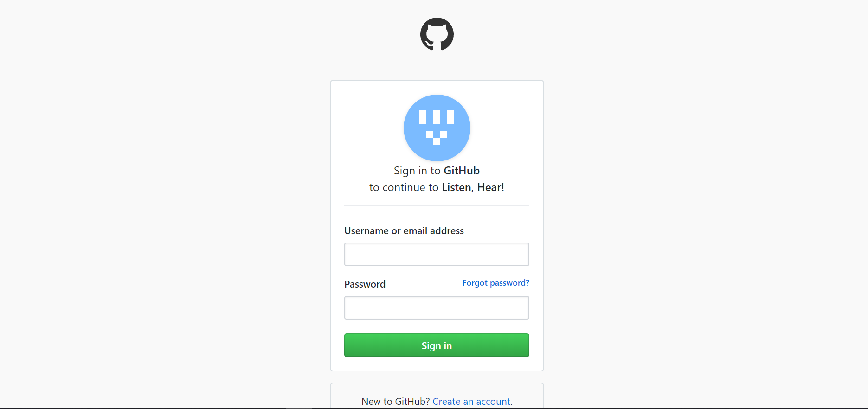Click the middle white bar in avatar
Image resolution: width=868 pixels, height=409 pixels.
[x=437, y=117]
